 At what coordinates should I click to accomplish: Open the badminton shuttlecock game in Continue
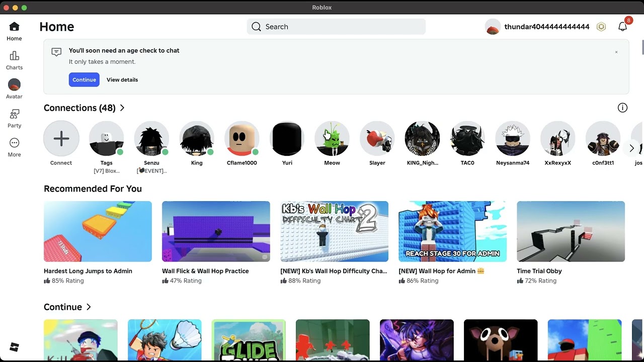[165, 340]
